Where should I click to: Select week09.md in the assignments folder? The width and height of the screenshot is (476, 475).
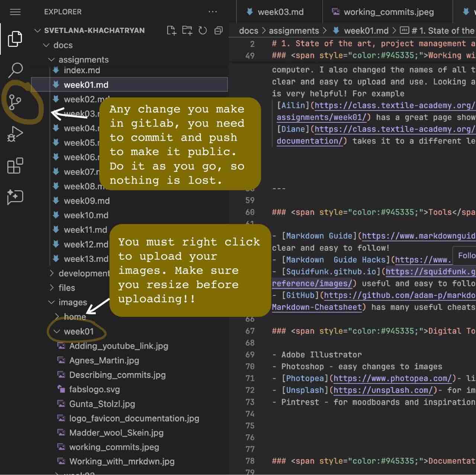[87, 201]
